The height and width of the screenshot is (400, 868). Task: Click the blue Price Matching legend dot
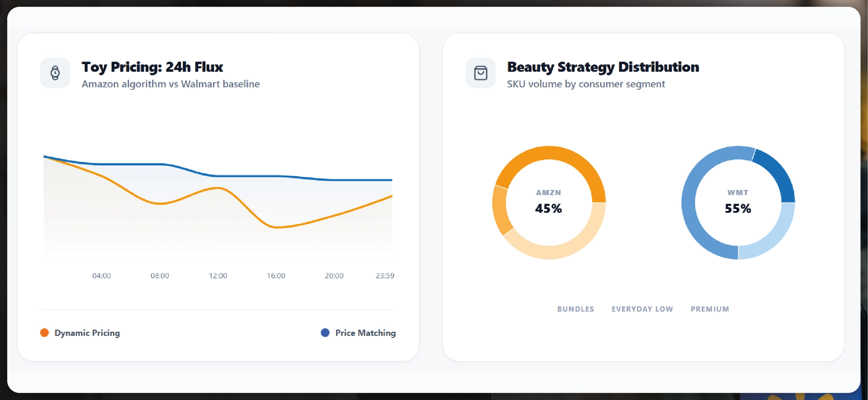[x=325, y=333]
